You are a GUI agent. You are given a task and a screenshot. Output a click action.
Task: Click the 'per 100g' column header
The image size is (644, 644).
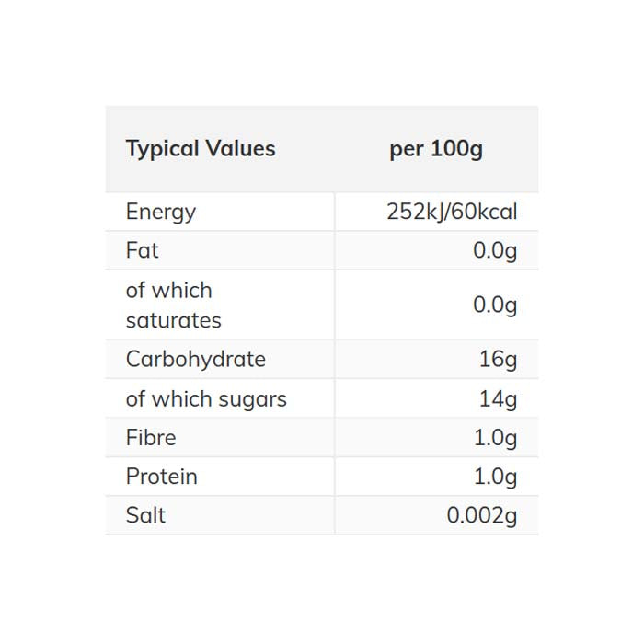pyautogui.click(x=436, y=149)
